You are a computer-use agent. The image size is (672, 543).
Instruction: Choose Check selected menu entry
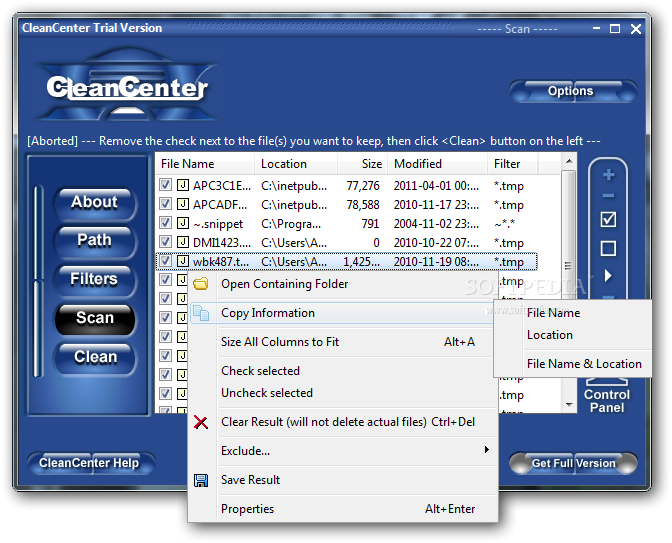click(x=343, y=371)
